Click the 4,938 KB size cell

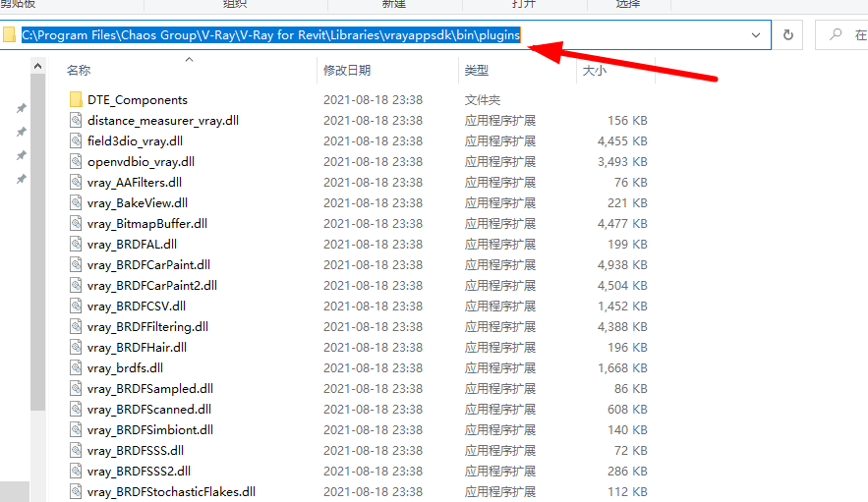622,264
